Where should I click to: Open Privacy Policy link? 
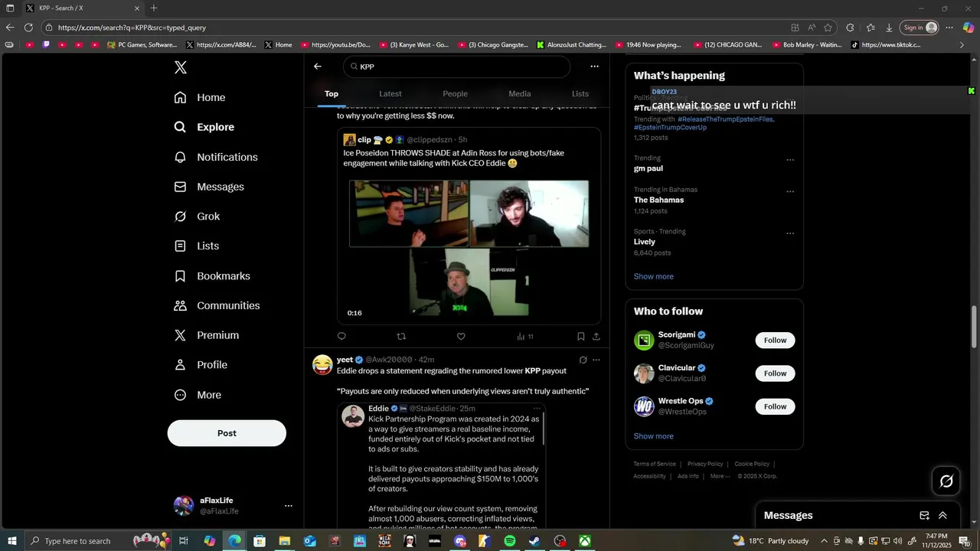[x=705, y=464]
